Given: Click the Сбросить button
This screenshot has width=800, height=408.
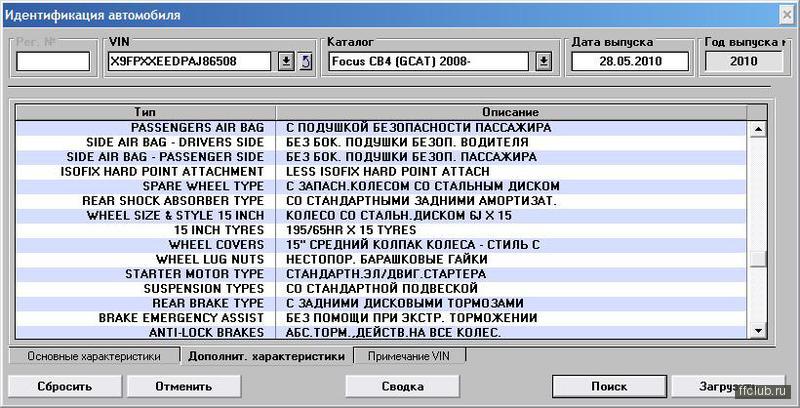Looking at the screenshot, I should pos(65,387).
